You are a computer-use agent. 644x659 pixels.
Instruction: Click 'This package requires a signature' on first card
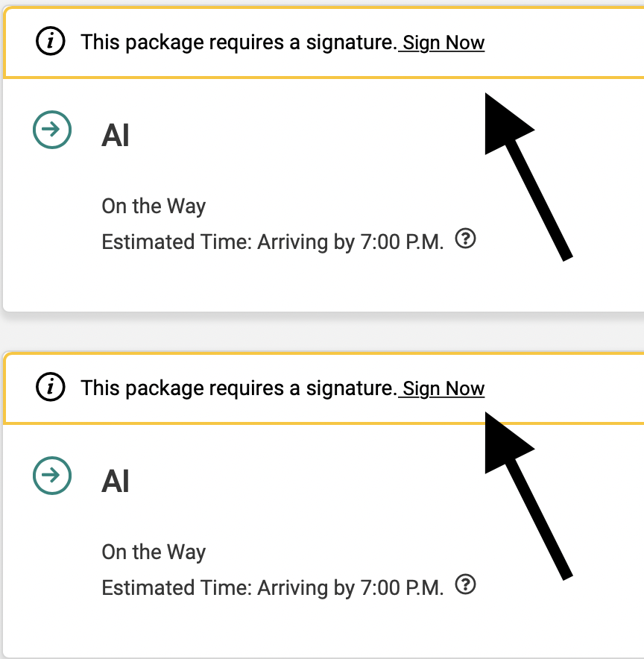click(239, 42)
